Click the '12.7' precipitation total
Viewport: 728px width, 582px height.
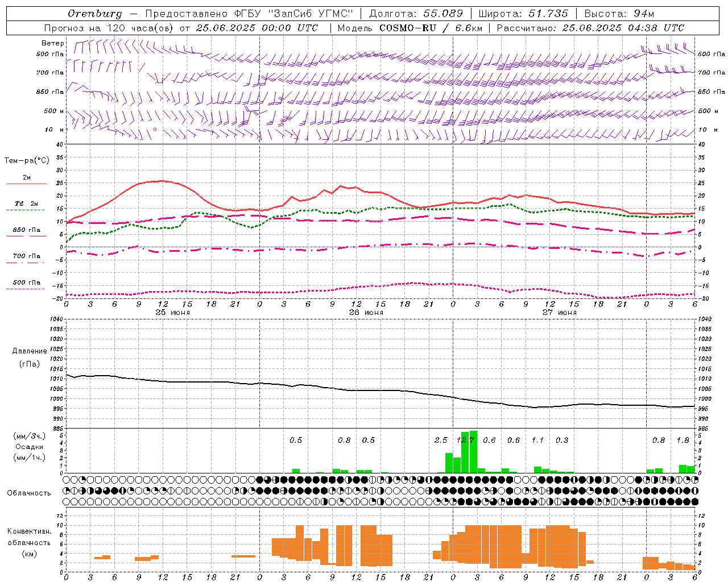(466, 440)
